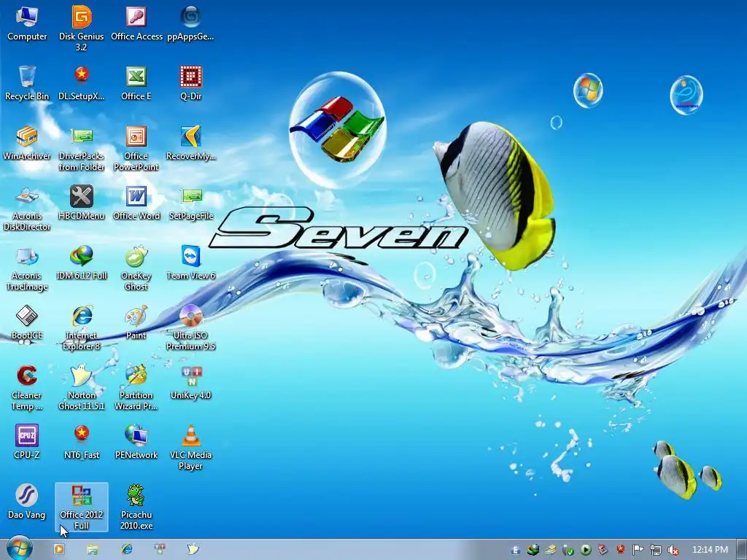This screenshot has width=747, height=560.
Task: Click the ghost icon pinned in taskbar
Action: (193, 549)
